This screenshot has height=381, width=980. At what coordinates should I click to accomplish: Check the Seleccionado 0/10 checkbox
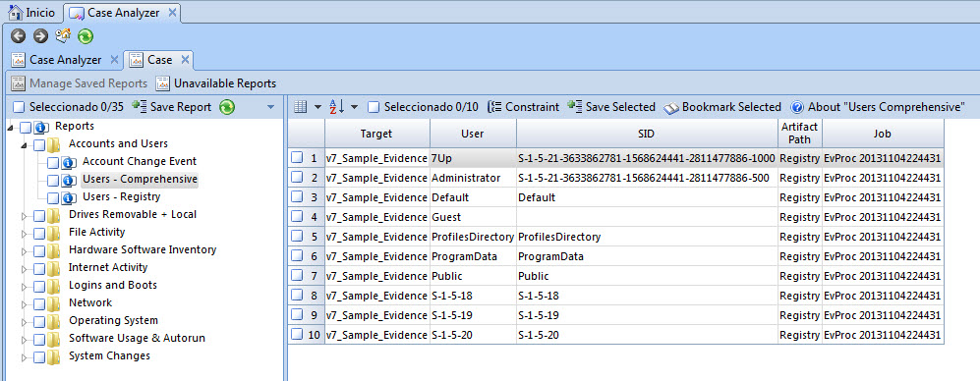point(374,107)
